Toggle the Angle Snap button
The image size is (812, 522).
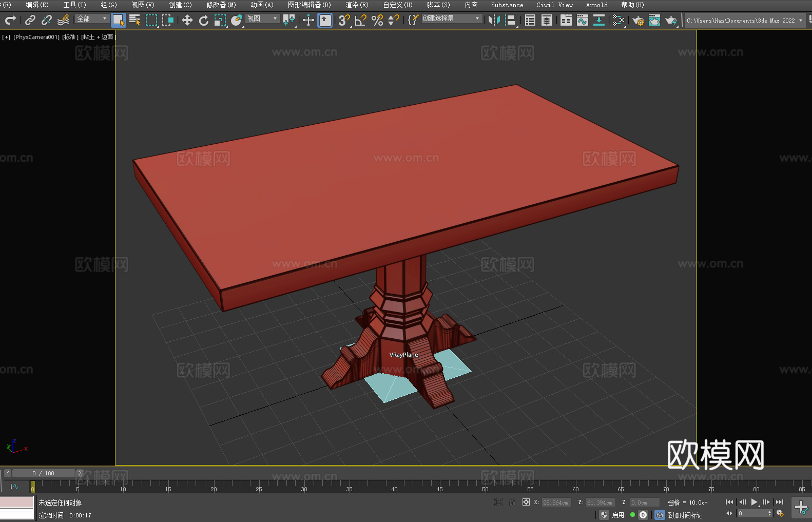pyautogui.click(x=360, y=21)
